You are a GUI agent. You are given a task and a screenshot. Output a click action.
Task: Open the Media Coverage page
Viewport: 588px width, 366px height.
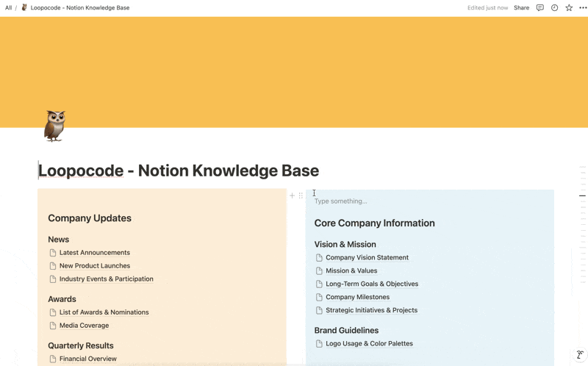pos(84,326)
